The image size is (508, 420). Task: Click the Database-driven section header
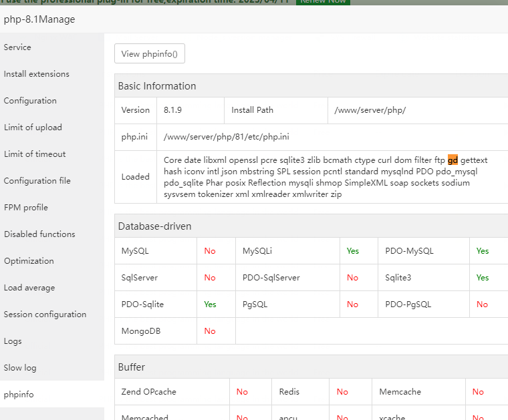[x=155, y=226]
